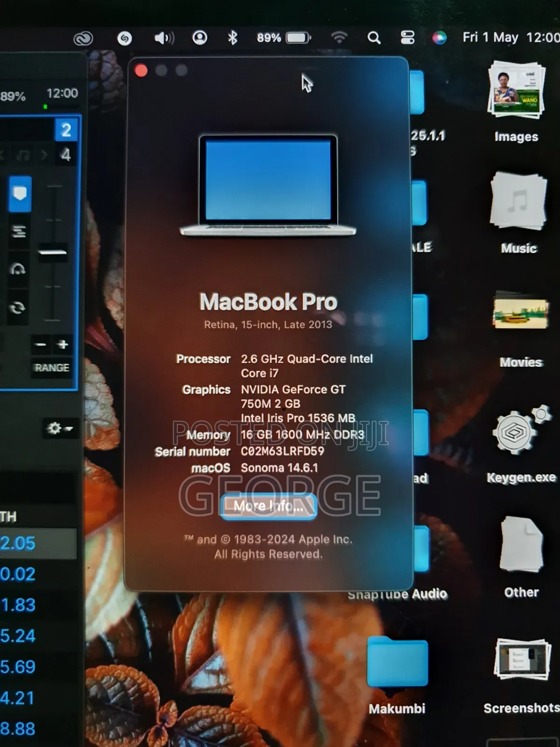This screenshot has height=747, width=560.
Task: Select deck number 4 in DJ panel
Action: pyautogui.click(x=66, y=155)
